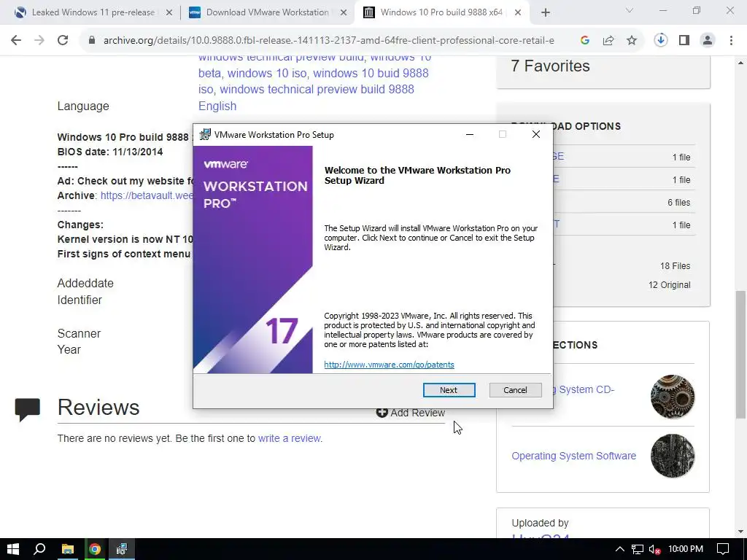View site security lock info
The image size is (747, 560).
pos(92,41)
